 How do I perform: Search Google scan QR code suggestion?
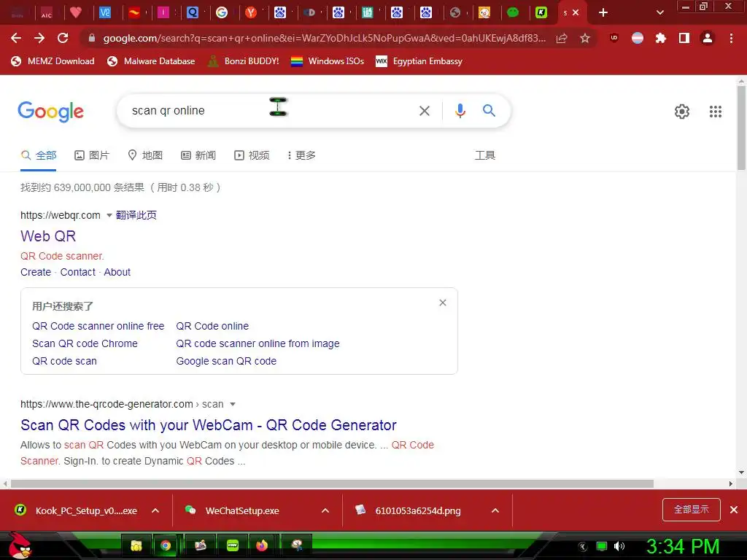pos(226,361)
